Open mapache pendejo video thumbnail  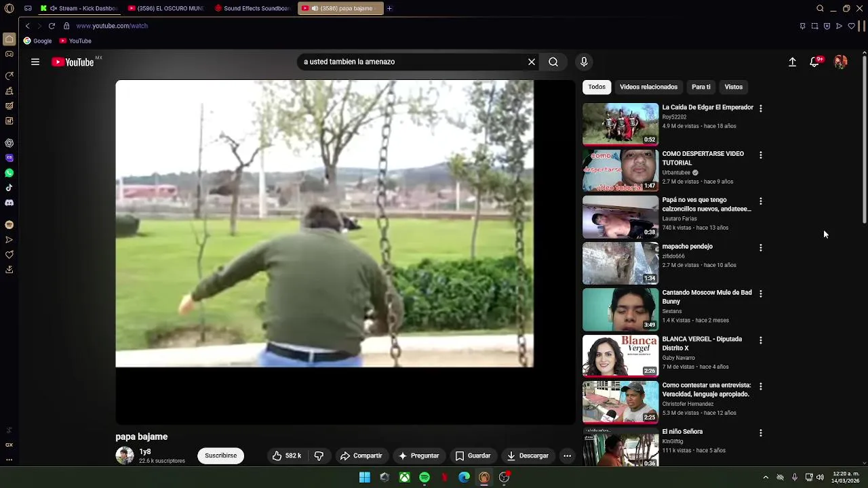tap(620, 263)
